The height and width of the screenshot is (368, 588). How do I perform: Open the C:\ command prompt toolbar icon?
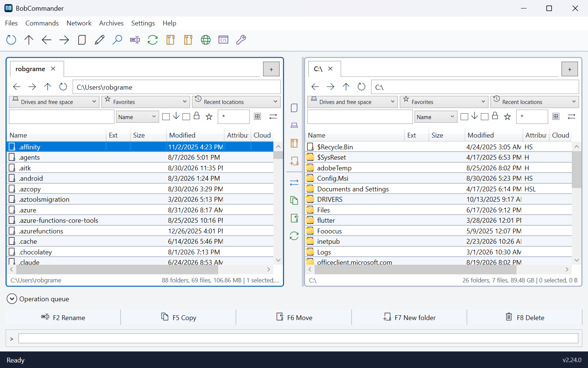click(223, 40)
